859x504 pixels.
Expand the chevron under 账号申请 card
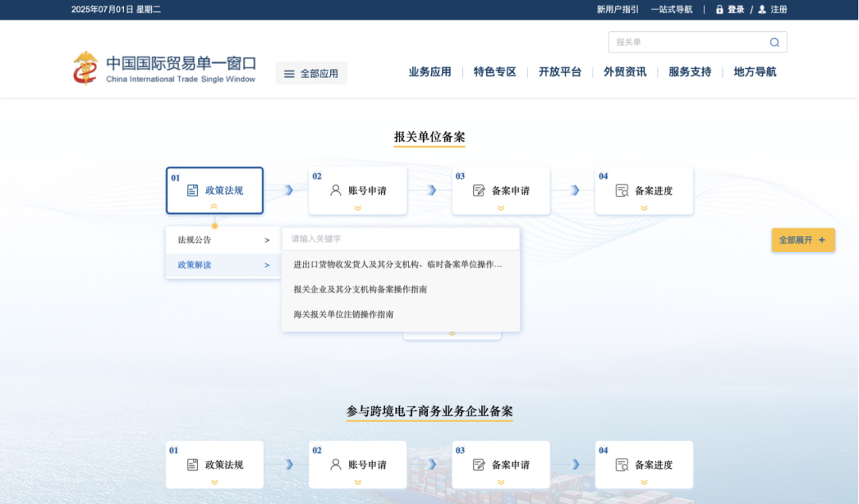coord(357,206)
